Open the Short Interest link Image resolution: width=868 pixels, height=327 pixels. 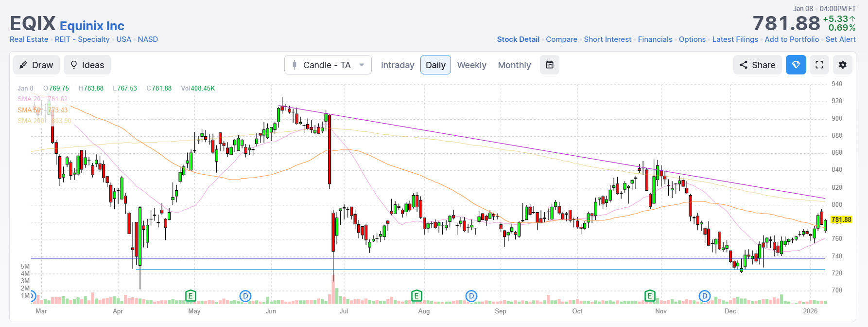608,39
